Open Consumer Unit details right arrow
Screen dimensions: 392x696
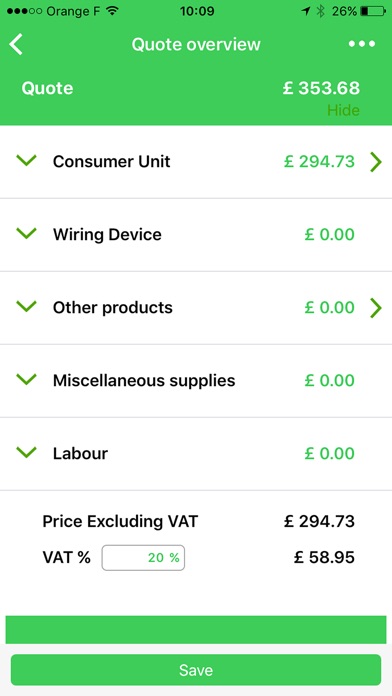pyautogui.click(x=376, y=162)
